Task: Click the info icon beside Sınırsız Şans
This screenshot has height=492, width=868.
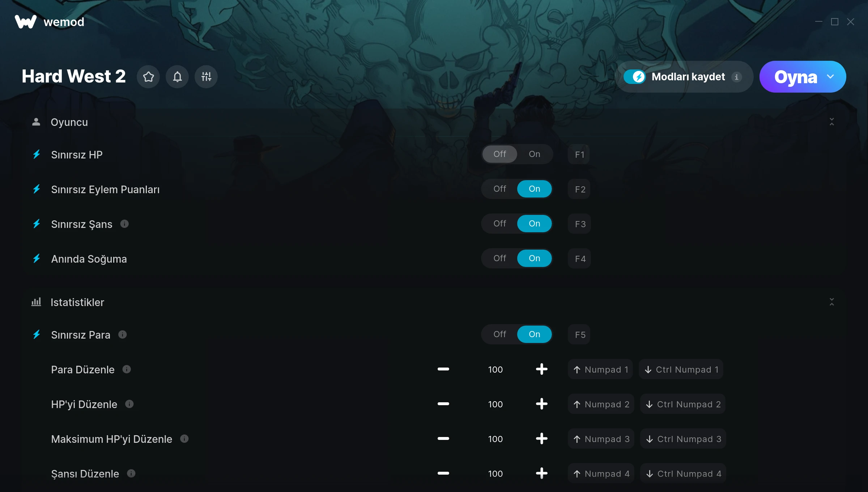Action: [x=124, y=224]
